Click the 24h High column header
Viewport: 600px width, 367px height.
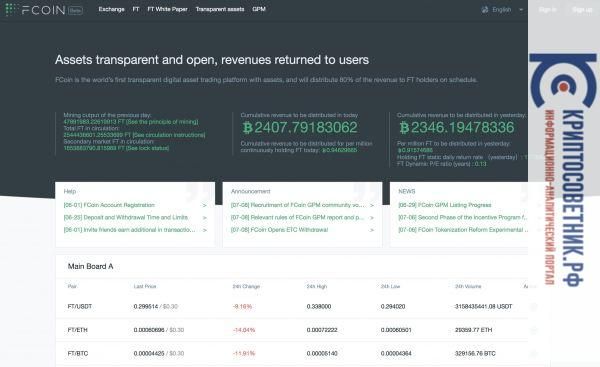pyautogui.click(x=317, y=286)
